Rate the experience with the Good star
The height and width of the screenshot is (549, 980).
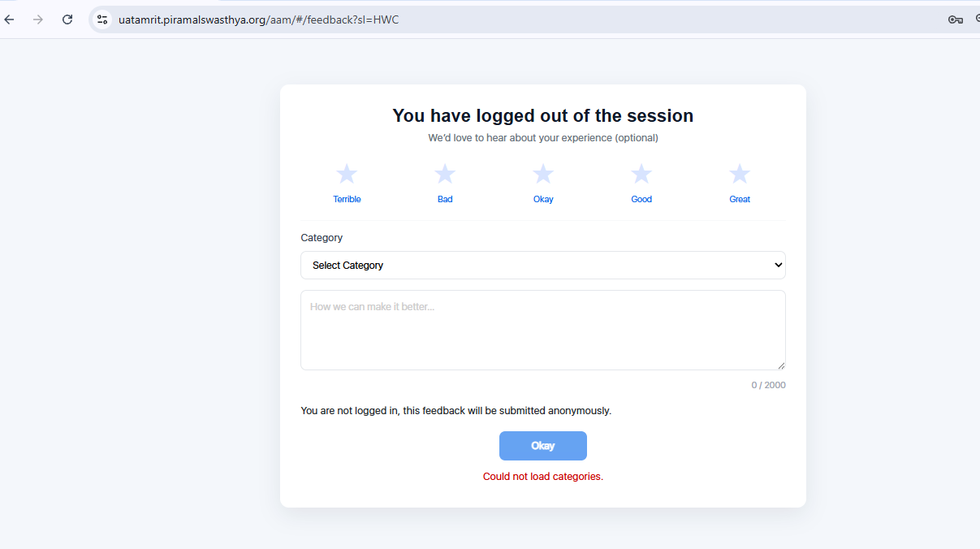pos(641,174)
